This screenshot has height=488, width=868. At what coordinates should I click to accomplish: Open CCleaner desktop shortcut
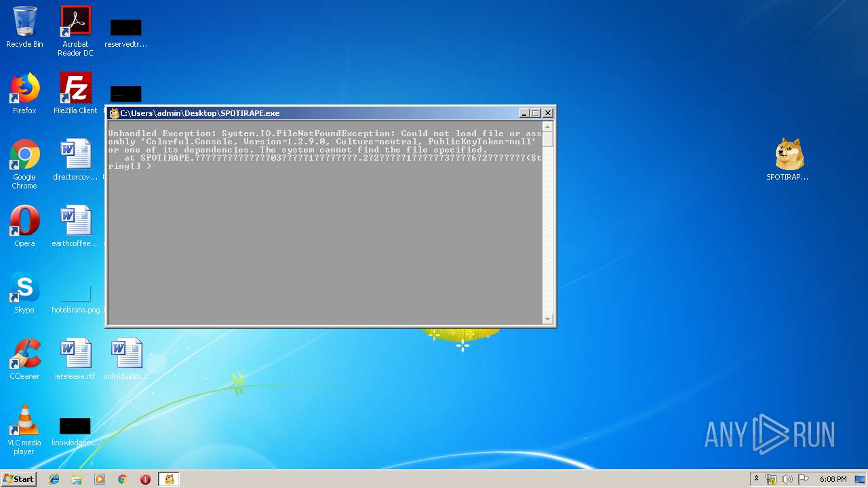24,359
